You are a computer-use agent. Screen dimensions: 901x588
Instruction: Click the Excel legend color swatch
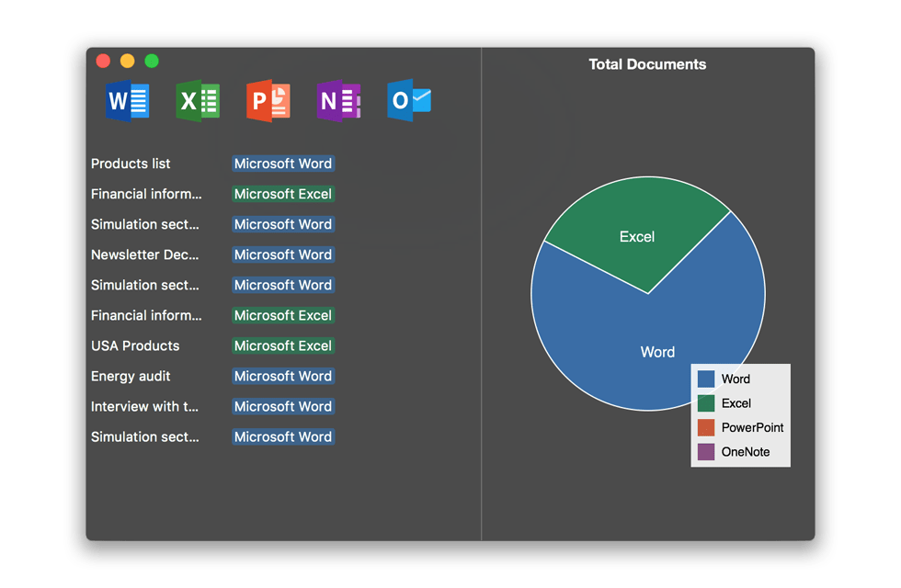click(706, 403)
